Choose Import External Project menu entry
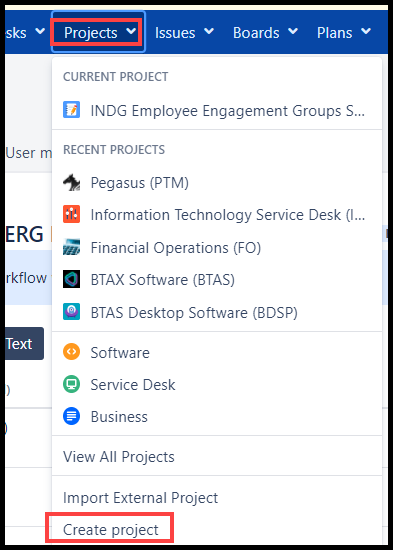This screenshot has height=550, width=393. tap(140, 498)
